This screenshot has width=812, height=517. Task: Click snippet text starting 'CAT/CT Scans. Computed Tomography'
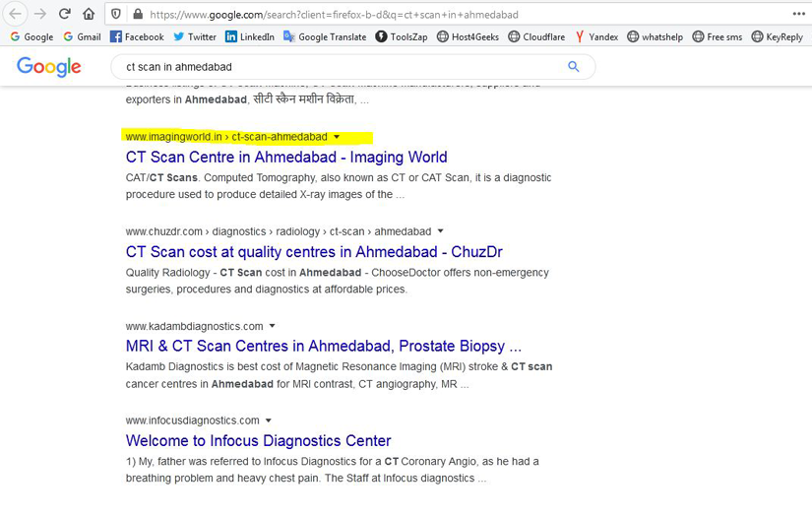tap(339, 186)
